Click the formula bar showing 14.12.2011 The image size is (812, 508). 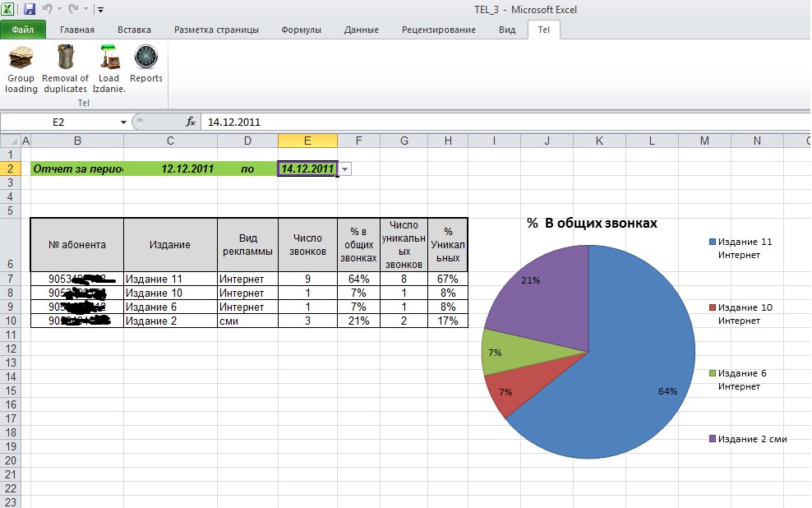click(505, 122)
